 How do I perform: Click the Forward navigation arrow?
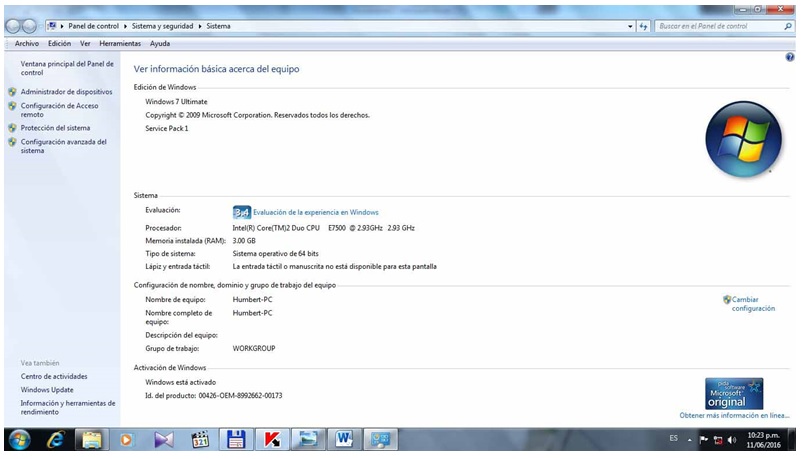point(30,26)
